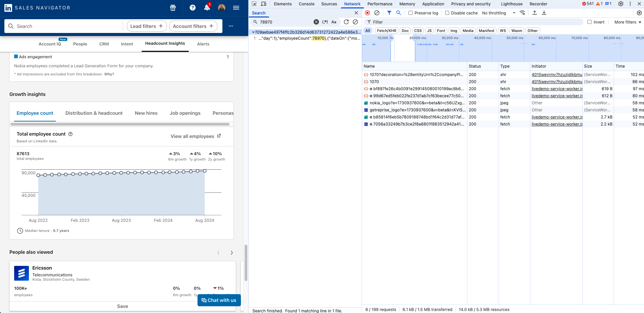Show the 541 errors indicator
644x313 pixels.
pyautogui.click(x=588, y=4)
